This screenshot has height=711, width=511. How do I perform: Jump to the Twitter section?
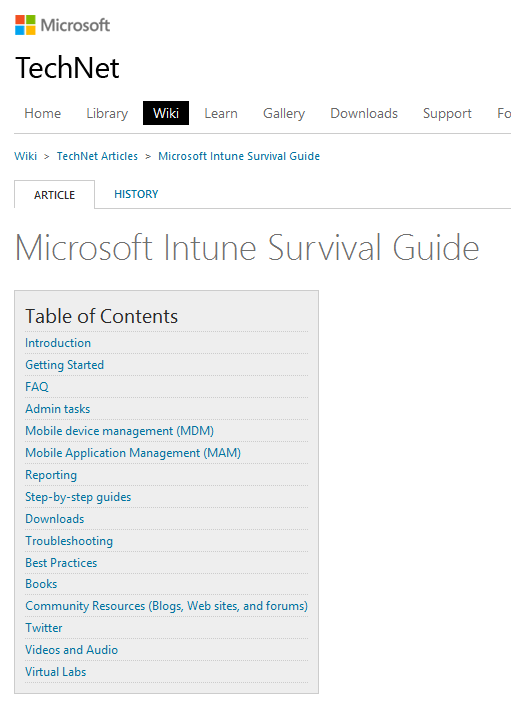pos(44,628)
